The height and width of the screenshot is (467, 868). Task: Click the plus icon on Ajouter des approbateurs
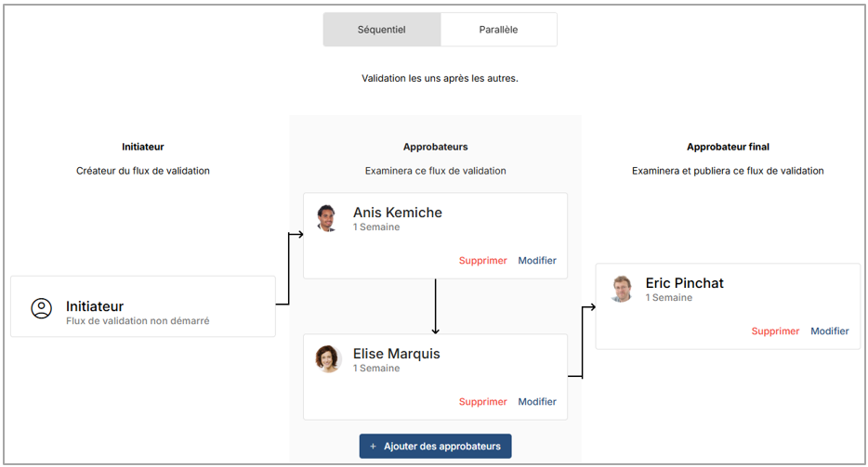tap(374, 447)
